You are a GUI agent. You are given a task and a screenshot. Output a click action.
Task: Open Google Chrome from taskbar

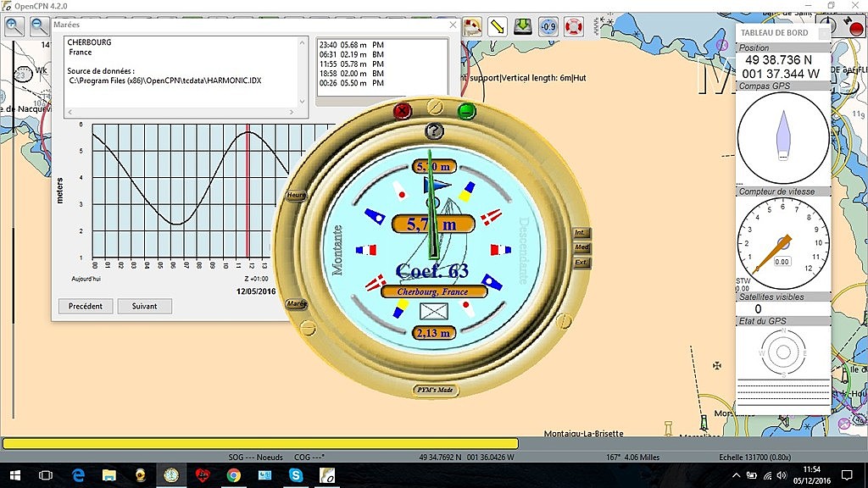[x=234, y=475]
